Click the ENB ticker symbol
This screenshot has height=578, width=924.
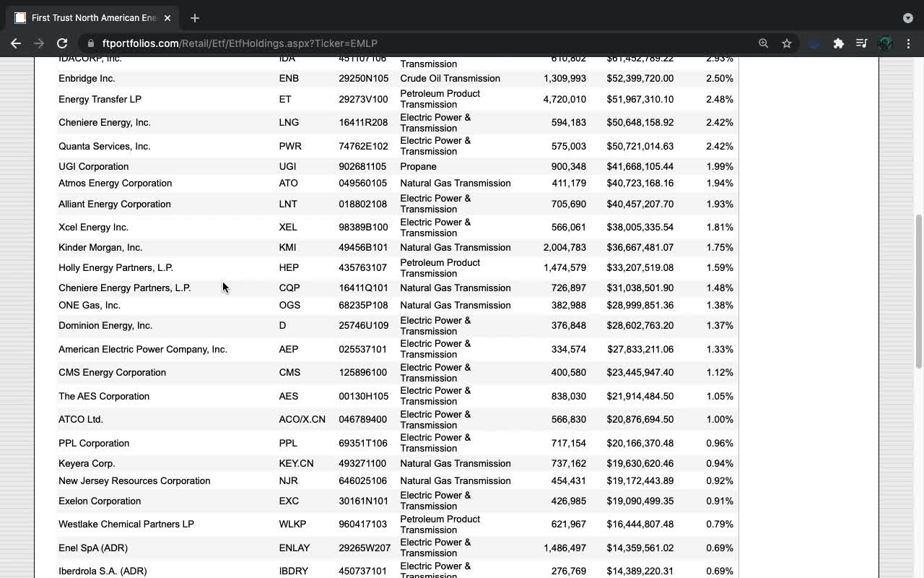[289, 78]
